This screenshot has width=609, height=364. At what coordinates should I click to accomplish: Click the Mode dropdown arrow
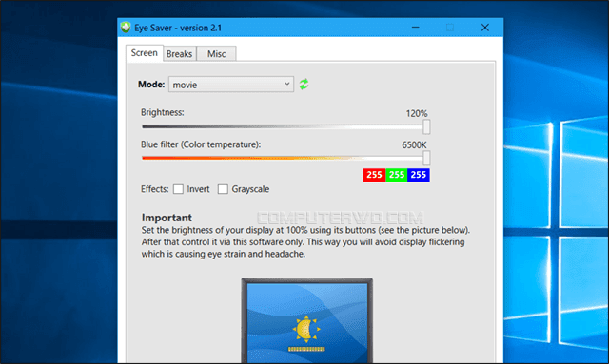287,84
